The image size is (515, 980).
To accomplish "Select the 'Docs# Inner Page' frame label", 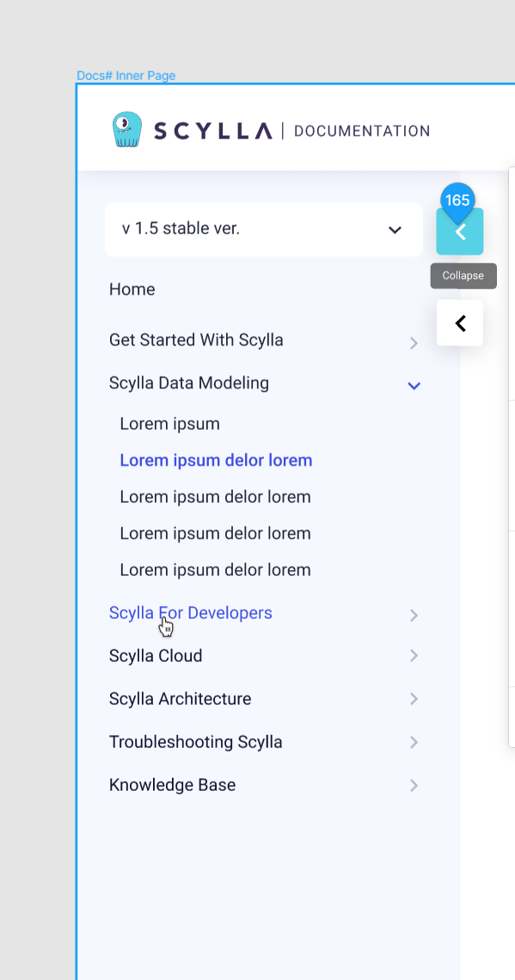I will click(126, 75).
